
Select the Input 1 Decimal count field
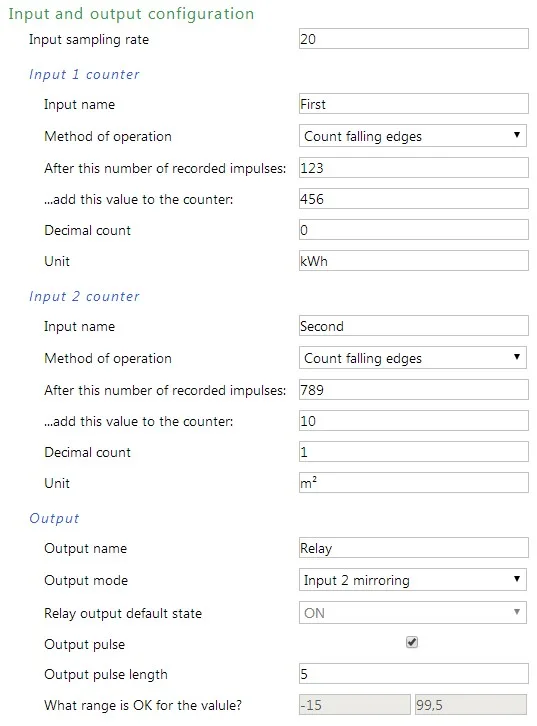tap(413, 230)
